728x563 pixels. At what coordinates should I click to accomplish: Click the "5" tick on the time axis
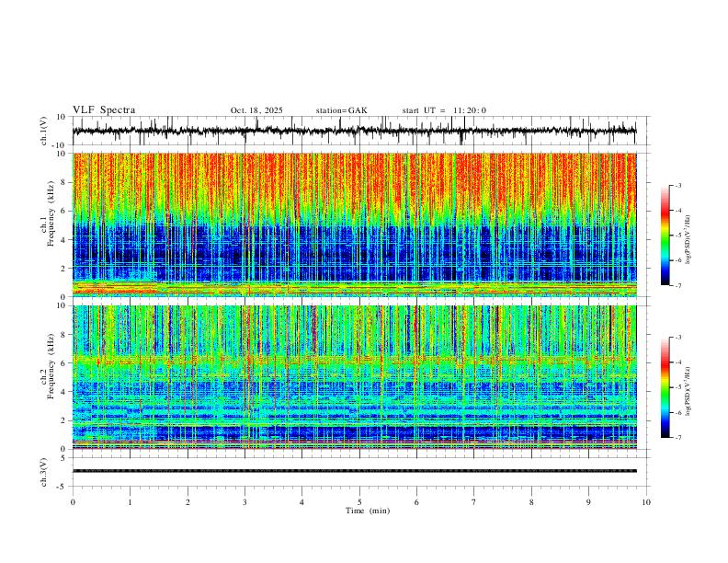click(359, 502)
